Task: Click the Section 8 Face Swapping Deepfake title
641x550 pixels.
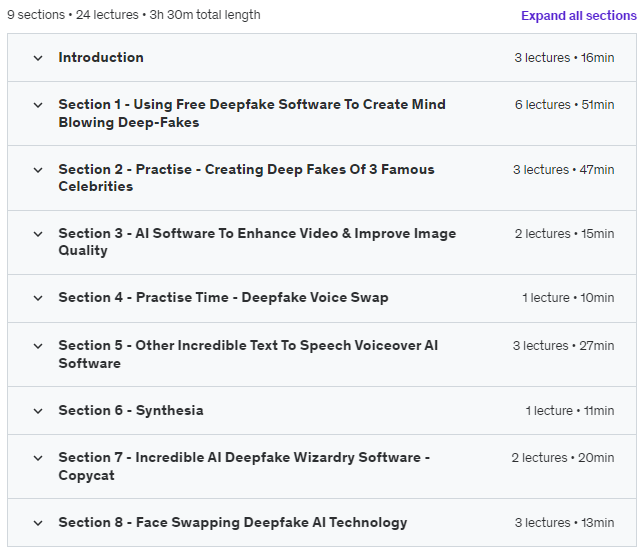Action: [x=233, y=522]
